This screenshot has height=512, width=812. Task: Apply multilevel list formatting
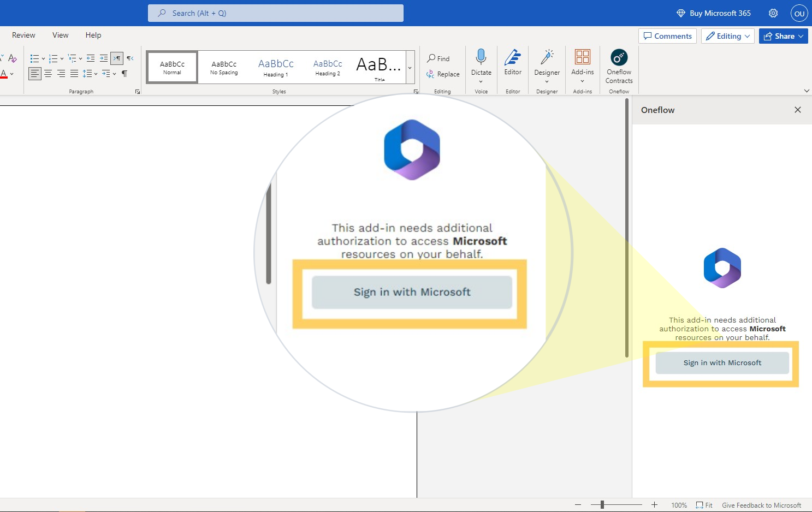coord(72,58)
